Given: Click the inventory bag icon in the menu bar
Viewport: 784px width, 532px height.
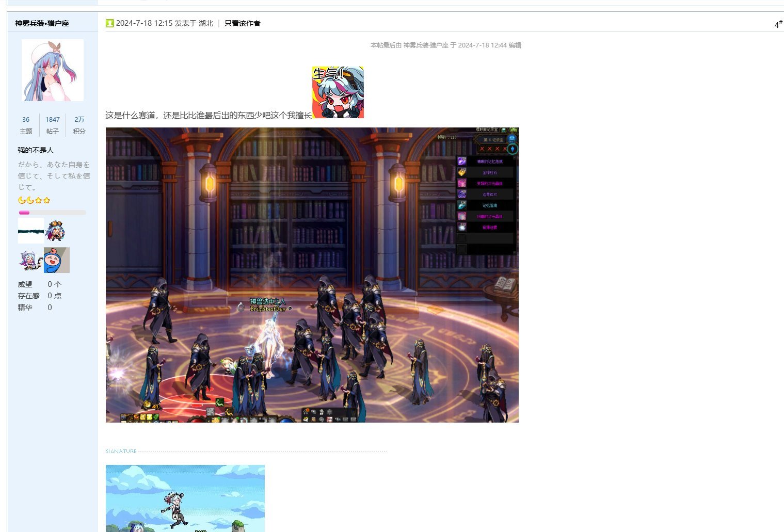Looking at the screenshot, I should 314,419.
